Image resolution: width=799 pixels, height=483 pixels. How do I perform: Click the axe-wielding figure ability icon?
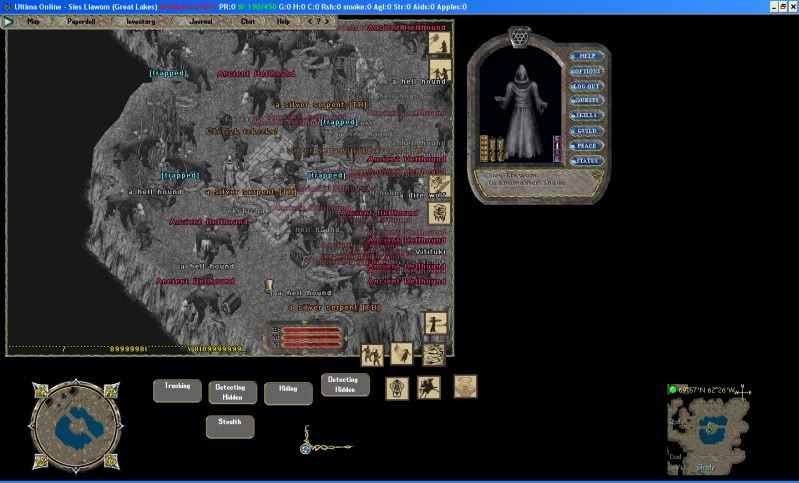[439, 43]
